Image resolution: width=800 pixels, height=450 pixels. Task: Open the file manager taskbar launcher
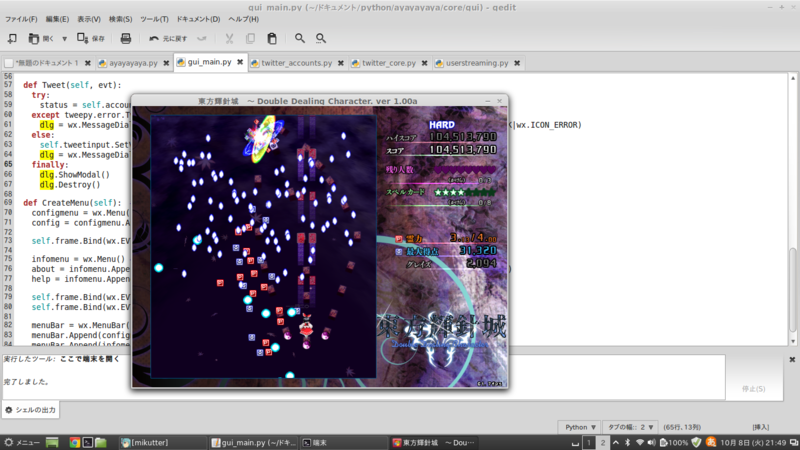[x=101, y=442]
